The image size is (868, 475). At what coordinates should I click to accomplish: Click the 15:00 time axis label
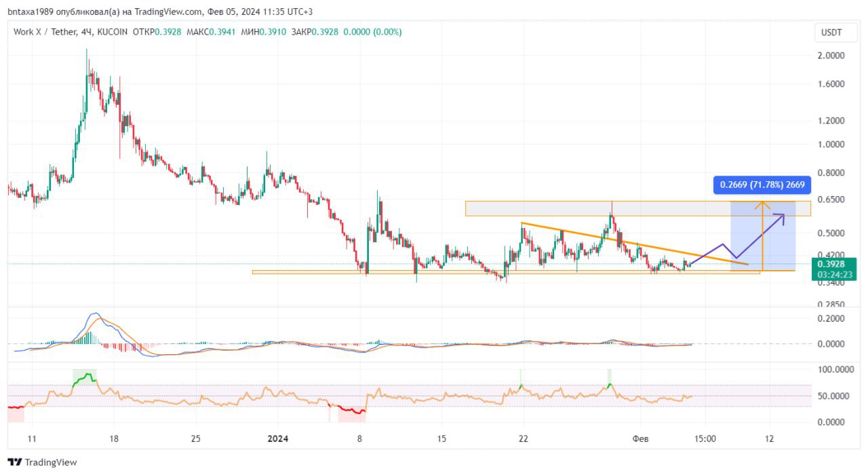point(705,439)
